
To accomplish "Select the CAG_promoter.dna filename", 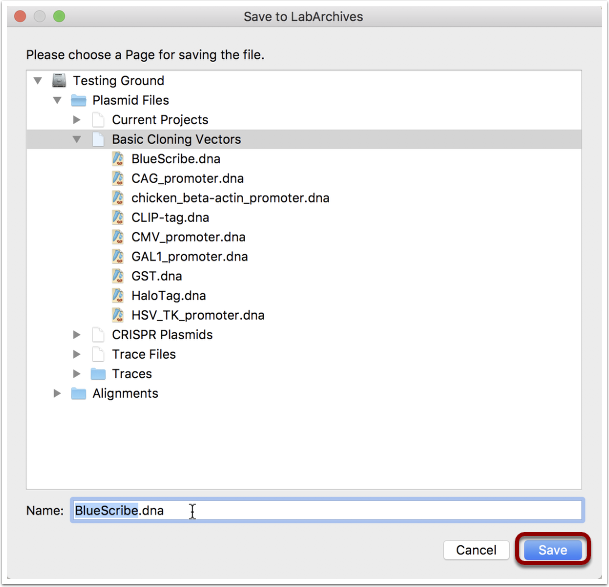I will pyautogui.click(x=188, y=178).
